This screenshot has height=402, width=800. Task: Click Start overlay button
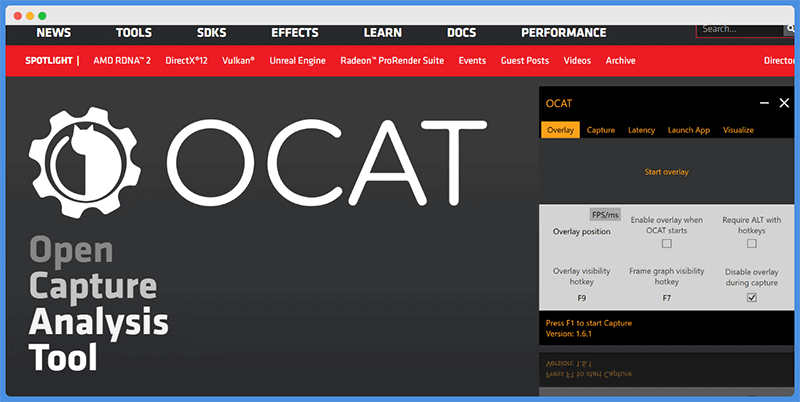pyautogui.click(x=666, y=172)
